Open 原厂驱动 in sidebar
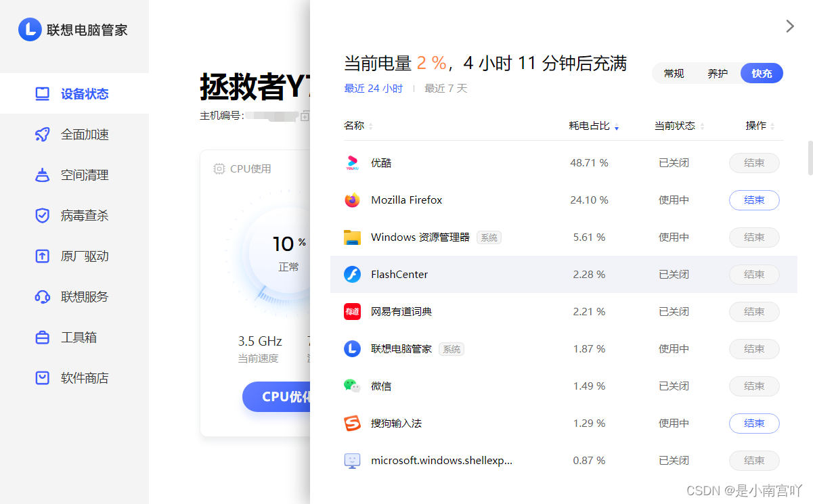Viewport: 813px width, 504px height. point(74,256)
